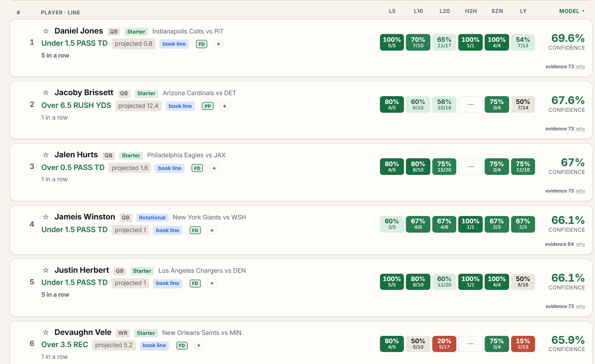The image size is (595, 364).
Task: Click Daniel Jones 'book line' tag
Action: click(x=174, y=44)
